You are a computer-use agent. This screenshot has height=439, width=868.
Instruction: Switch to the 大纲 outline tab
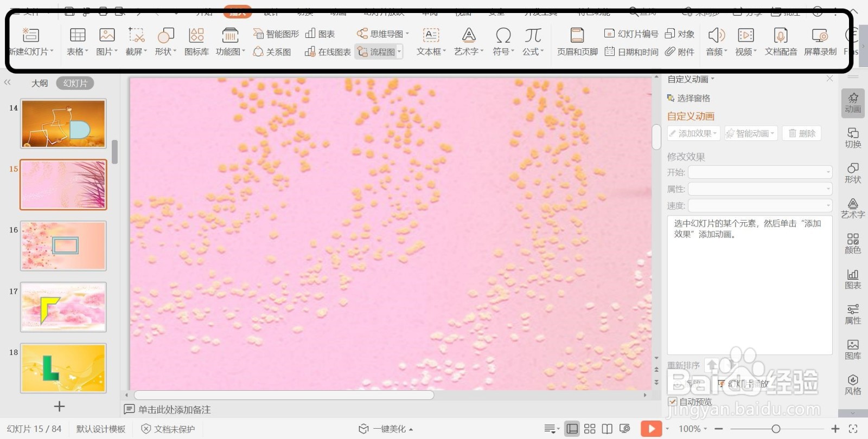[x=40, y=83]
